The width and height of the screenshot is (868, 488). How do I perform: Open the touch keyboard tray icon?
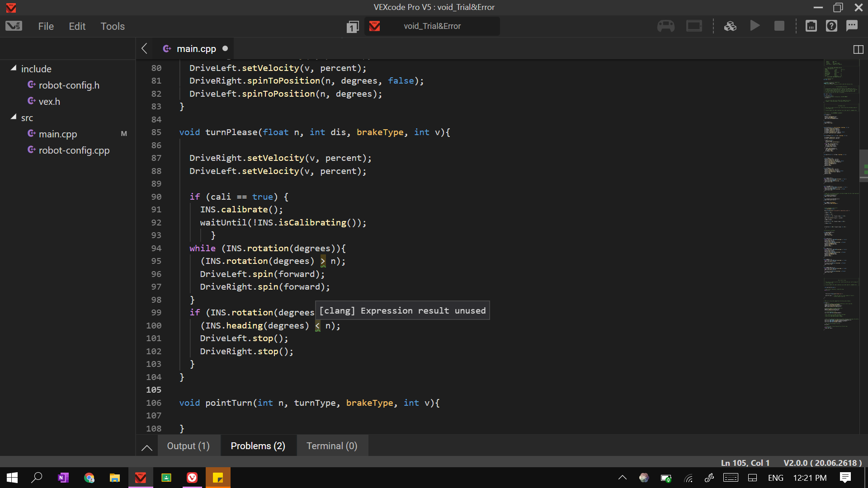(731, 478)
